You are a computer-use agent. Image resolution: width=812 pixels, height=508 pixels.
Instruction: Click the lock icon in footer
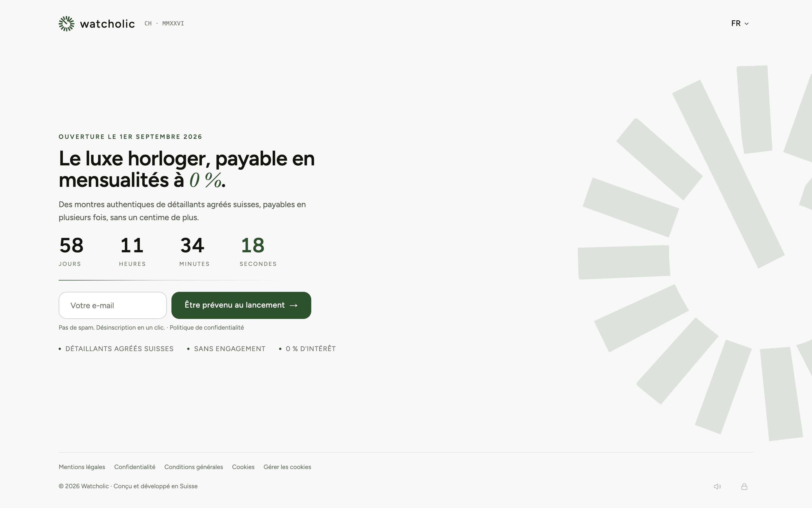point(744,487)
